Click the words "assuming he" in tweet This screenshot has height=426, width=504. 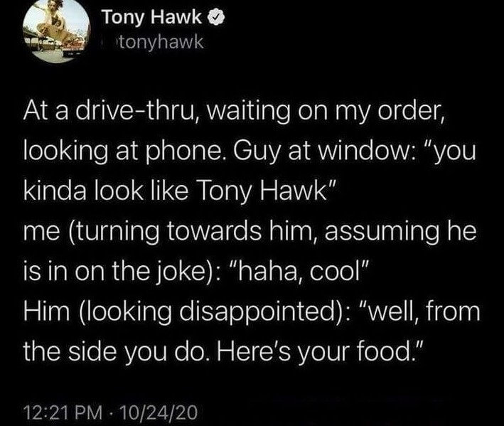(x=400, y=232)
